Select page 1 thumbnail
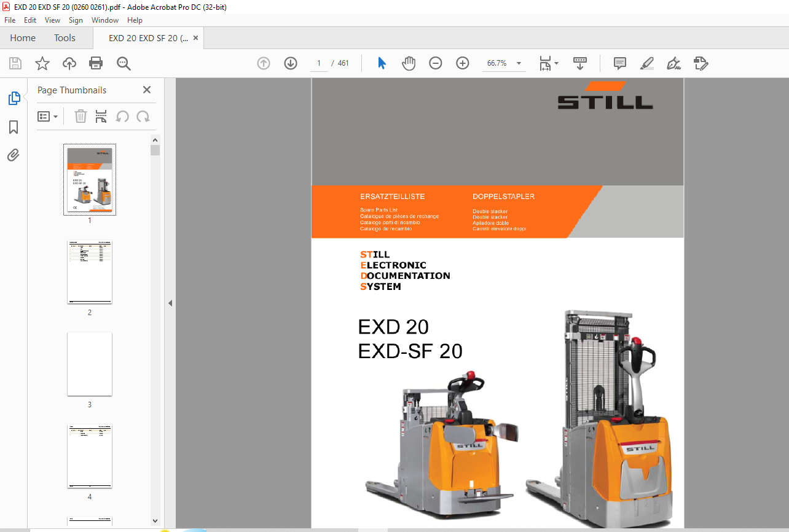The width and height of the screenshot is (789, 532). point(90,179)
